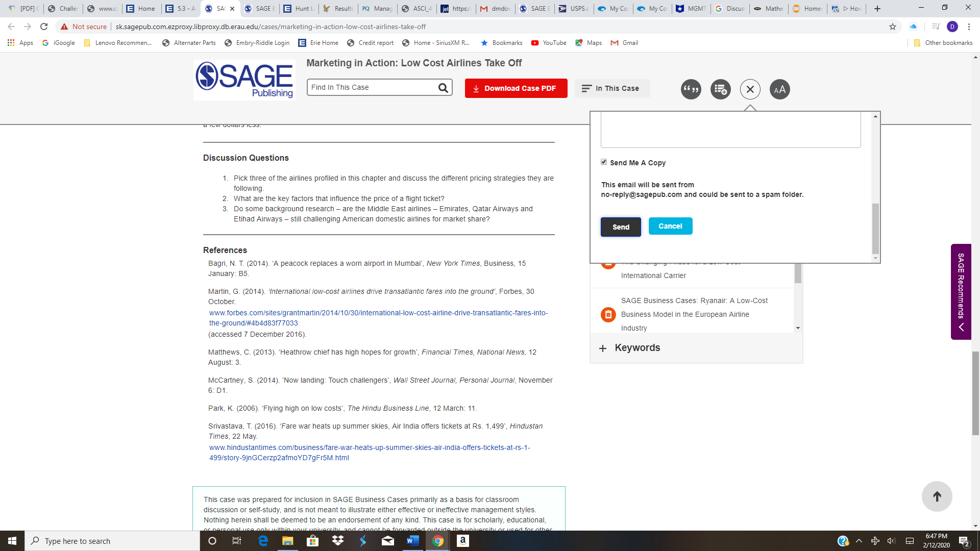Open the Hindustan Times reference link
The height and width of the screenshot is (551, 980).
click(x=370, y=453)
